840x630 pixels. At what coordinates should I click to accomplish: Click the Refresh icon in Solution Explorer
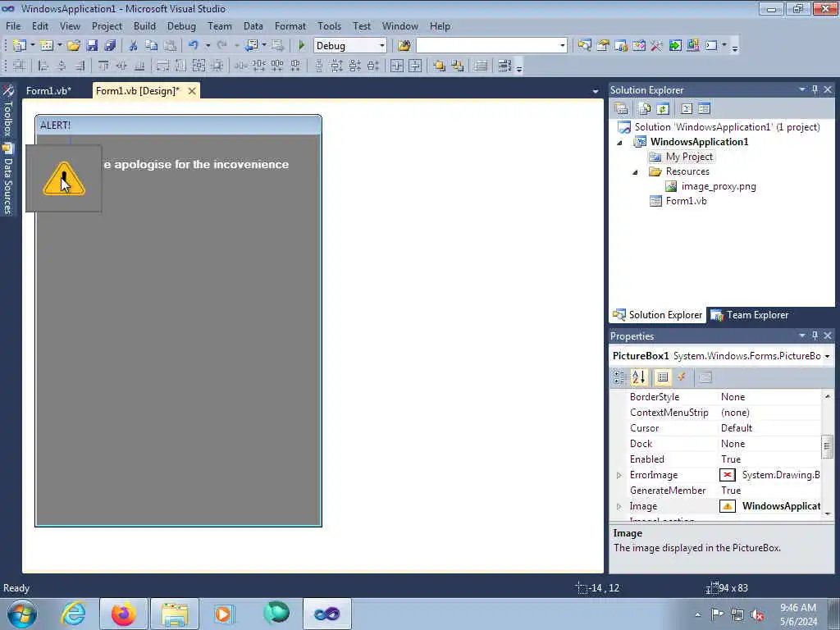663,109
